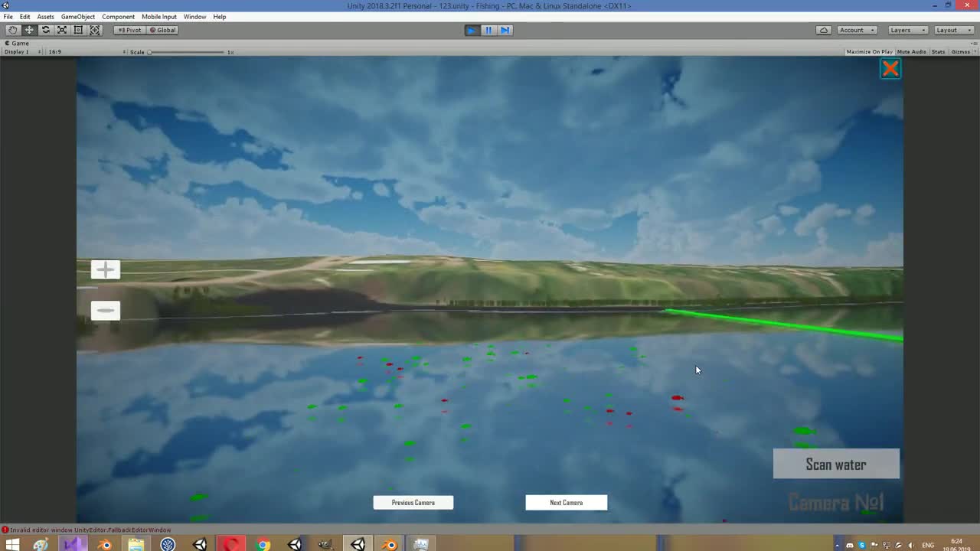Open the Layers dropdown
Screen dimensions: 980x551
[906, 30]
